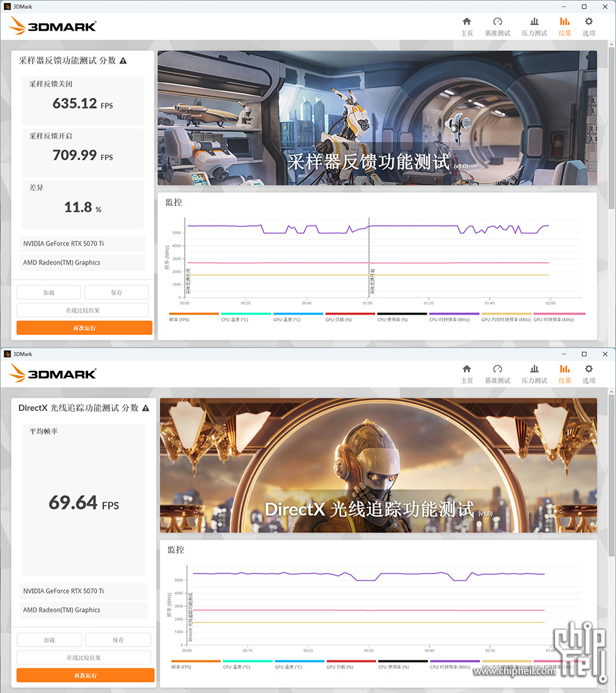This screenshot has height=693, width=616.
Task: Click 3DMARK logo in the bottom window
Action: [53, 373]
